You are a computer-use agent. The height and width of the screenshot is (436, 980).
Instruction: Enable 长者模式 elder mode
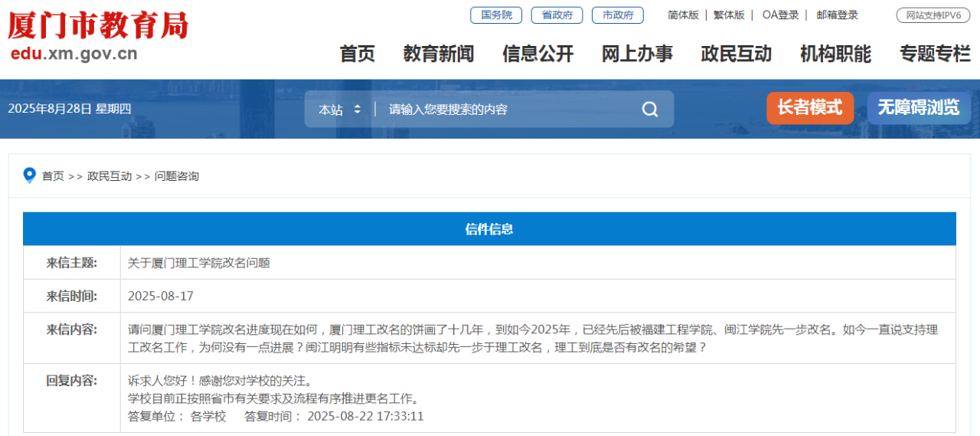tap(810, 108)
